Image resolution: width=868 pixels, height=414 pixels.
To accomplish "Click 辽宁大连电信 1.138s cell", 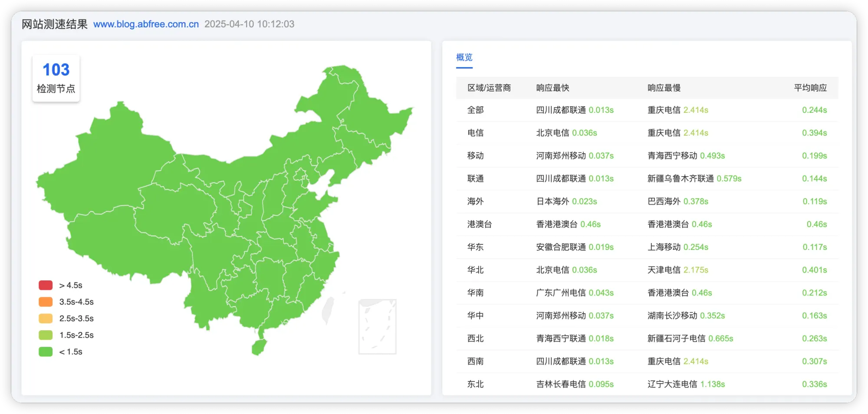I will (x=686, y=384).
